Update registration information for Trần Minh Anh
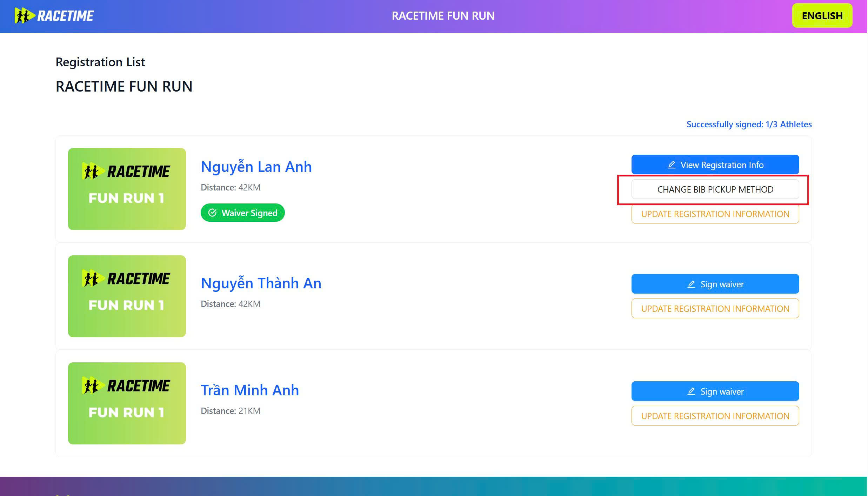The width and height of the screenshot is (868, 496). pyautogui.click(x=715, y=416)
